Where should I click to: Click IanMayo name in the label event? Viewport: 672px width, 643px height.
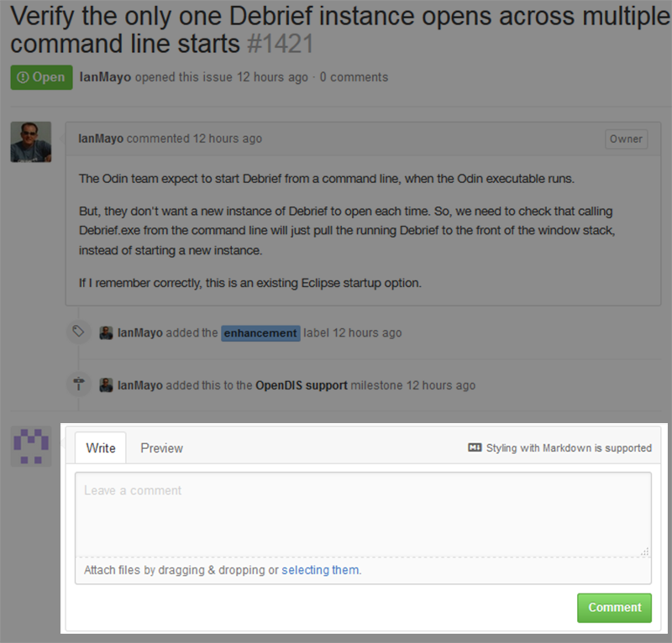[x=140, y=333]
